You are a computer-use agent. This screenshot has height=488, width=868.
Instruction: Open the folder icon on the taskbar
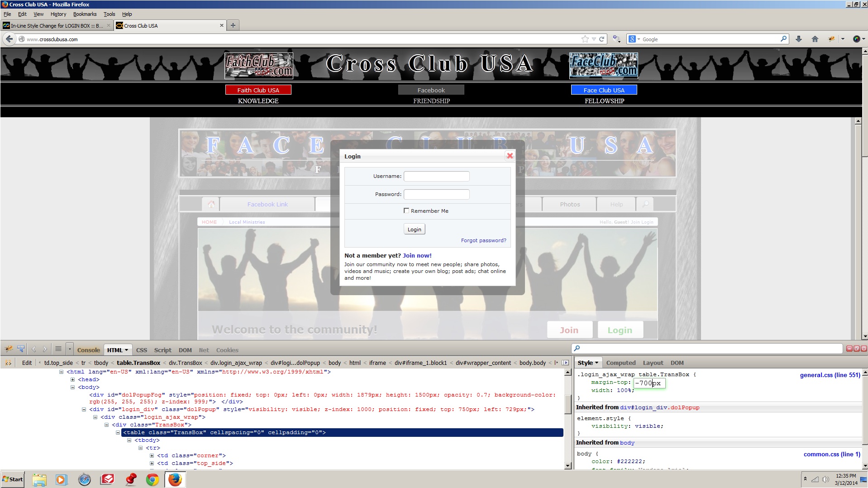point(39,479)
